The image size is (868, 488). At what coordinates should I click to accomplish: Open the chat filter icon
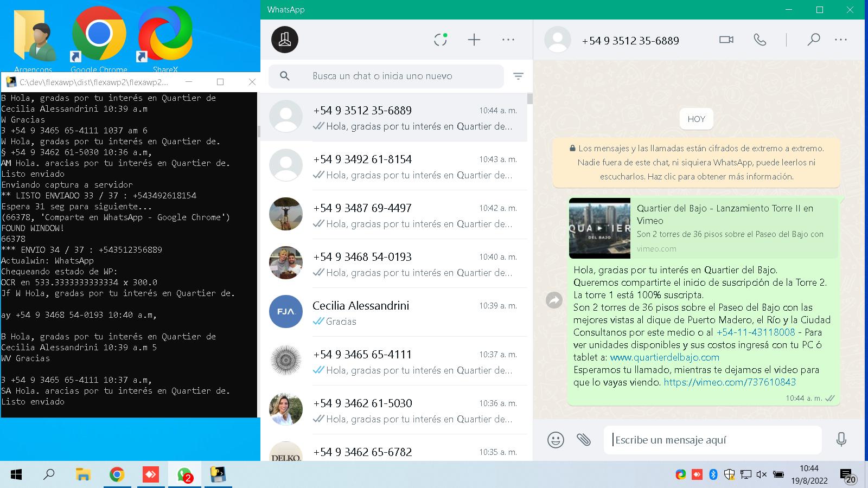tap(518, 76)
